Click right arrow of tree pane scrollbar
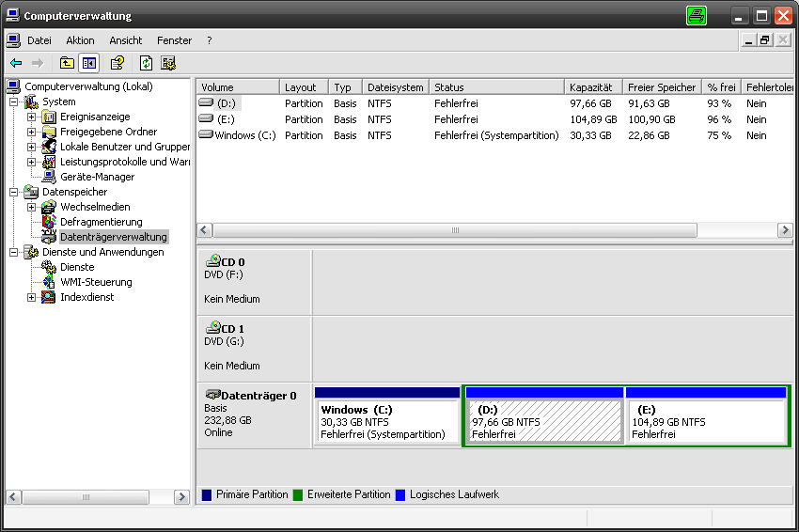Screen dimensions: 799x532 181,497
